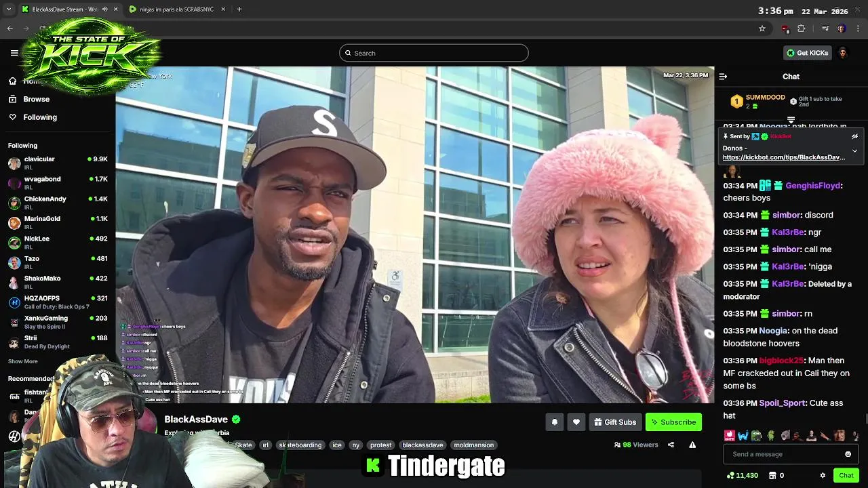The image size is (868, 488).
Task: Open browser extensions puzzle icon
Action: click(802, 28)
